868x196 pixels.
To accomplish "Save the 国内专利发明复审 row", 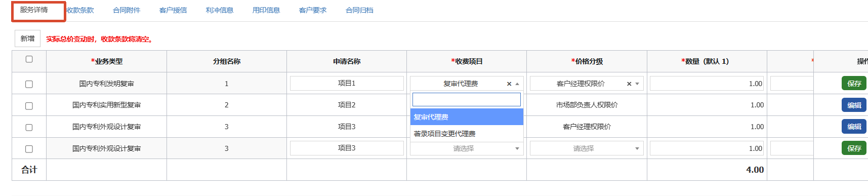I will (854, 83).
